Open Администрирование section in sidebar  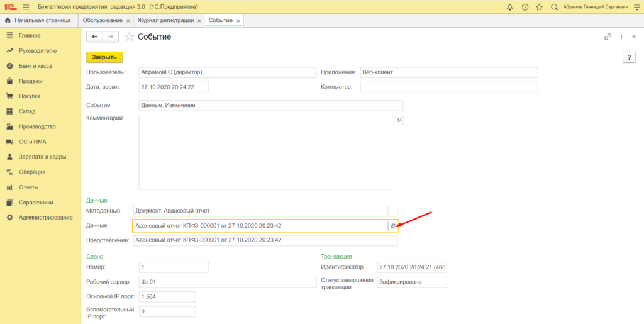(x=45, y=218)
